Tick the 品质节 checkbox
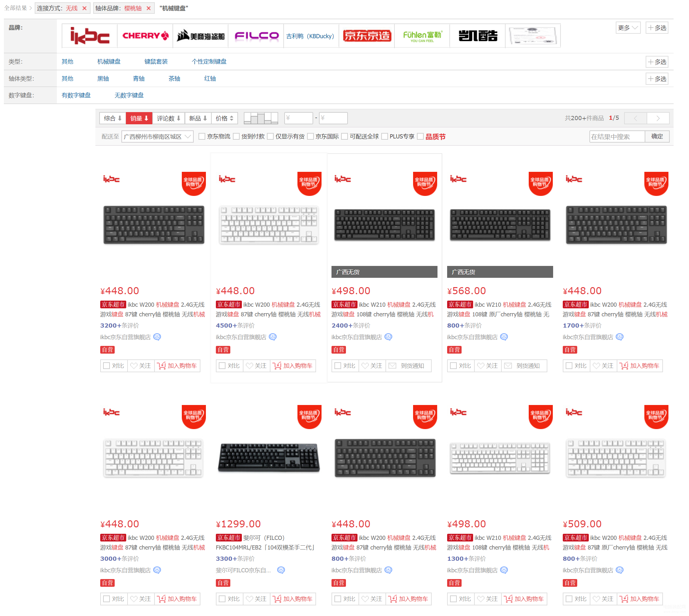Viewport: 689px width, 616px height. pyautogui.click(x=420, y=136)
